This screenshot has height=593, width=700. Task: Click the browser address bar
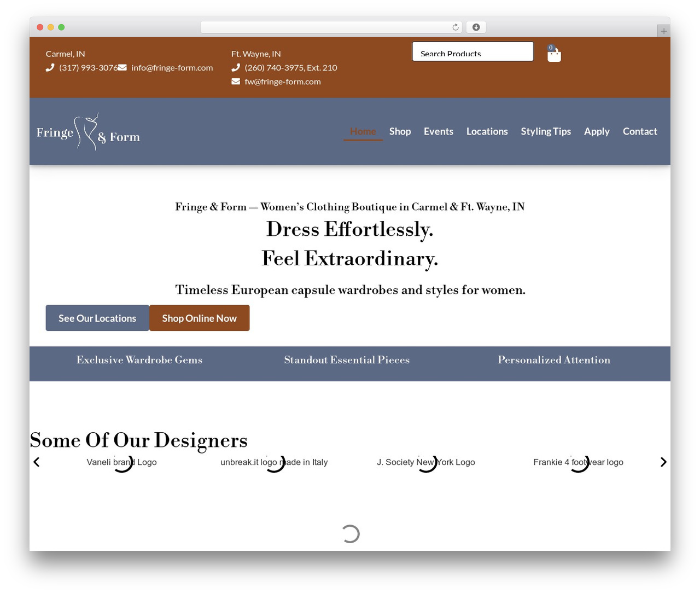pyautogui.click(x=331, y=27)
